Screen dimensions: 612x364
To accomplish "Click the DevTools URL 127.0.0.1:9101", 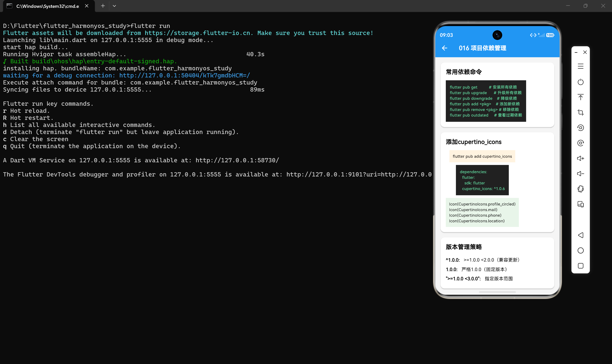I will [x=359, y=174].
